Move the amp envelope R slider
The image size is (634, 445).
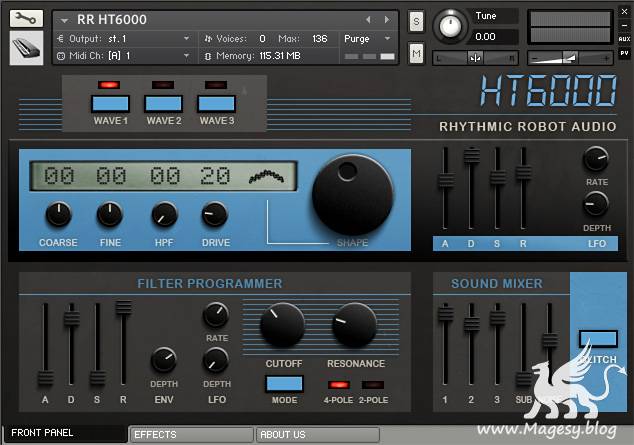point(523,172)
